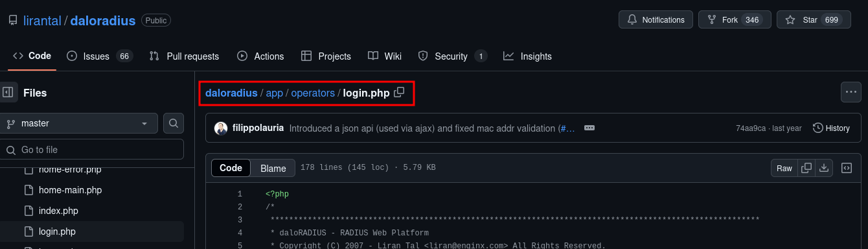
Task: Open the Projects tab
Action: [326, 56]
